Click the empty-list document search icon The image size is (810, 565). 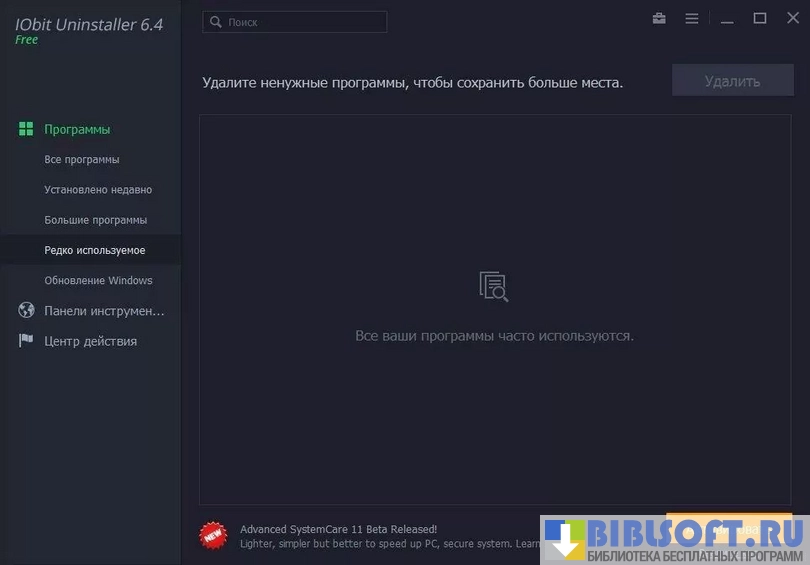pos(494,287)
